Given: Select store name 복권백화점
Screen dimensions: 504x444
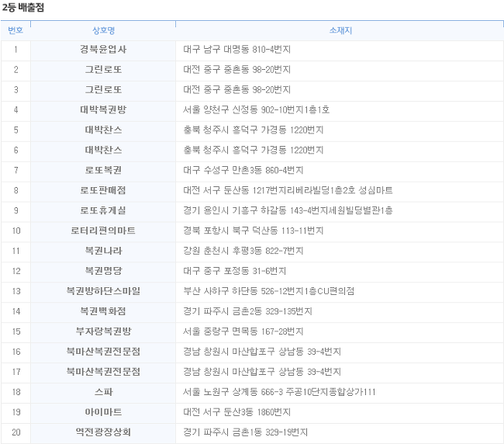Looking at the screenshot, I should [x=103, y=311].
